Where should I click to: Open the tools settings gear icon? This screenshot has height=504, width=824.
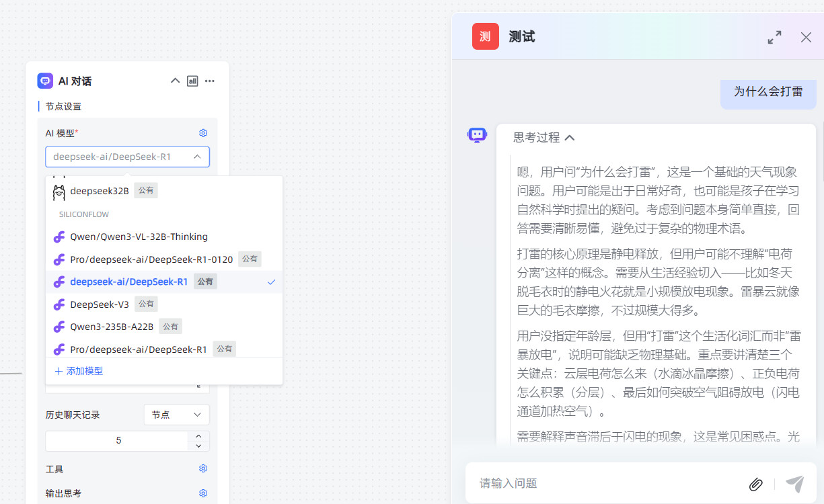[203, 468]
